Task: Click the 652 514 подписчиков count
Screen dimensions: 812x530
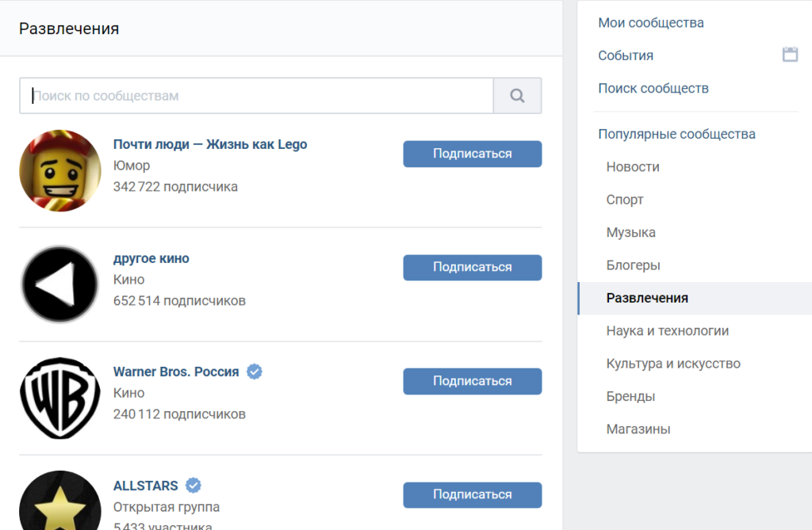Action: [179, 301]
